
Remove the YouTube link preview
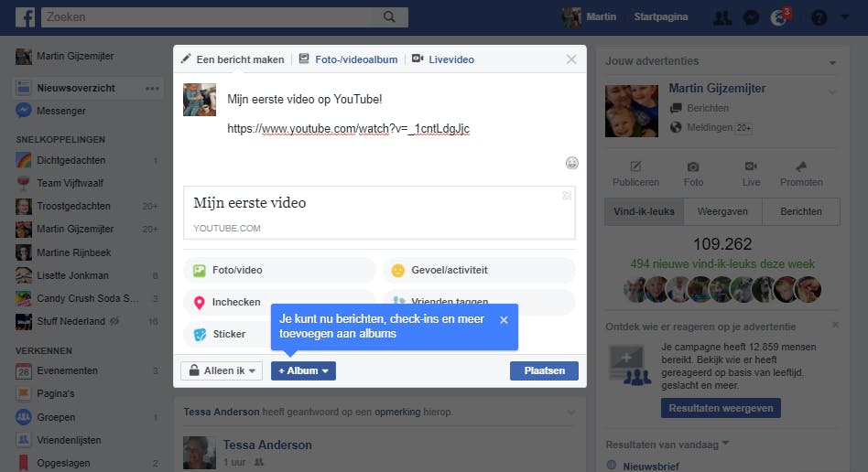tap(567, 196)
